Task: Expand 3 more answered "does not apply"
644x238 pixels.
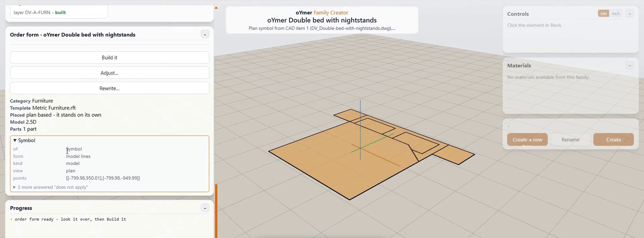Action: pyautogui.click(x=51, y=187)
